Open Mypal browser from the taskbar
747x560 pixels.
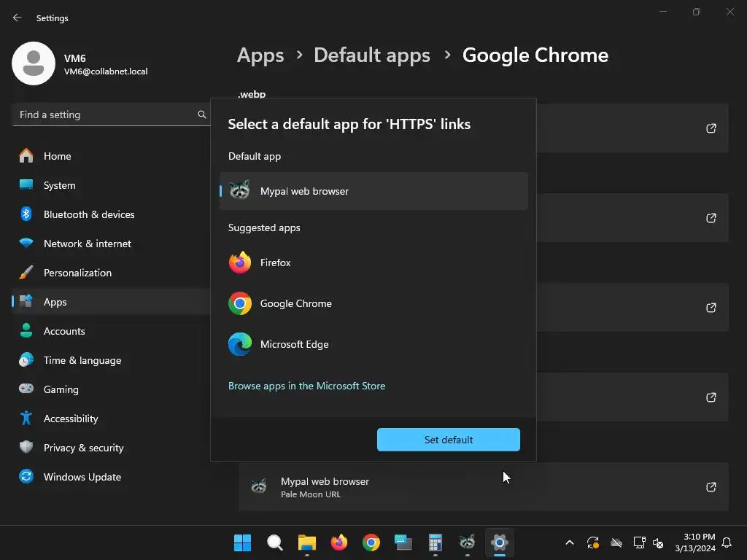pyautogui.click(x=467, y=542)
